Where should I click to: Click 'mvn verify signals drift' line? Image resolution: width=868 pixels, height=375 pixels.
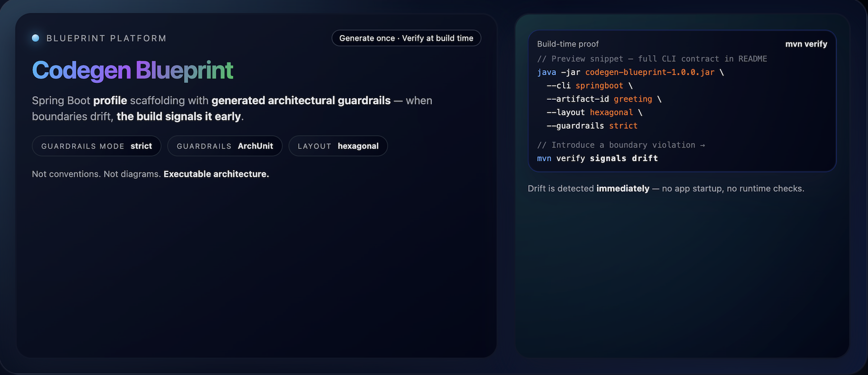597,158
